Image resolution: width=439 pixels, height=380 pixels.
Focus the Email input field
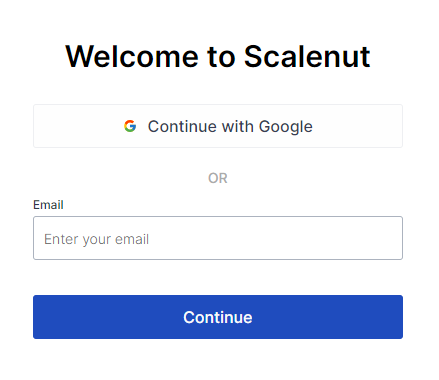[x=218, y=238]
